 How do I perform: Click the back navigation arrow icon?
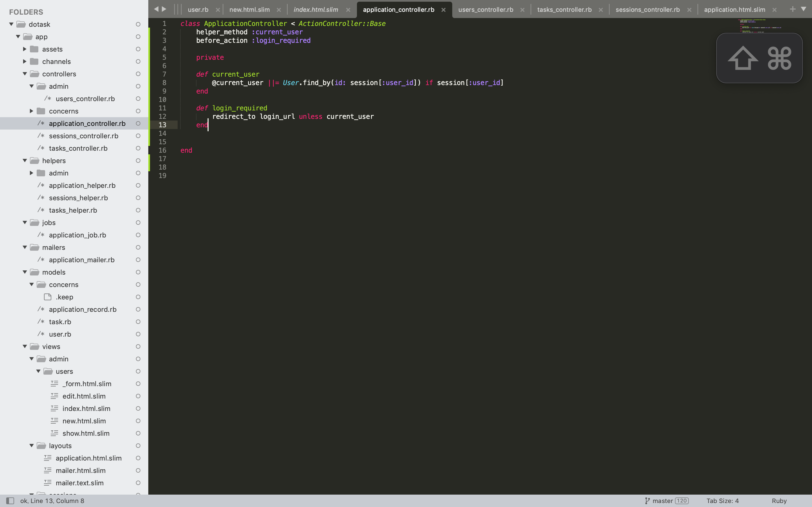[156, 9]
